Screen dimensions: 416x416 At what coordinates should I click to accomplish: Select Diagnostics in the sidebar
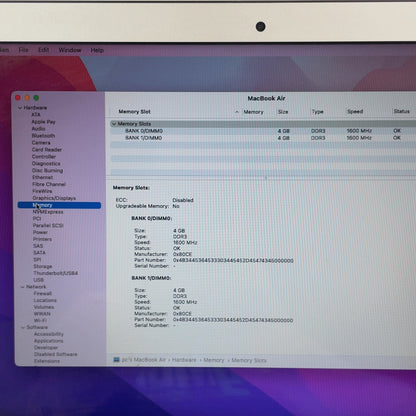[x=46, y=164]
